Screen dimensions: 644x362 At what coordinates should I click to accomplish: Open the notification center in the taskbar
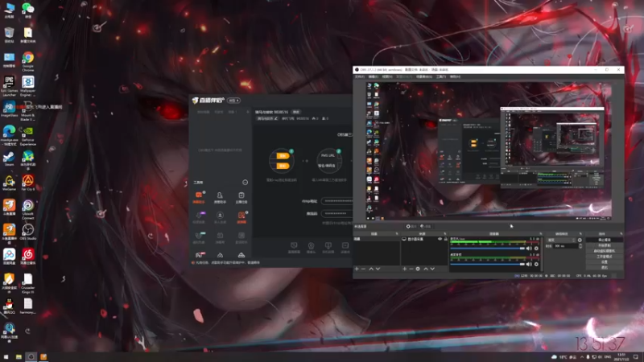coord(636,357)
